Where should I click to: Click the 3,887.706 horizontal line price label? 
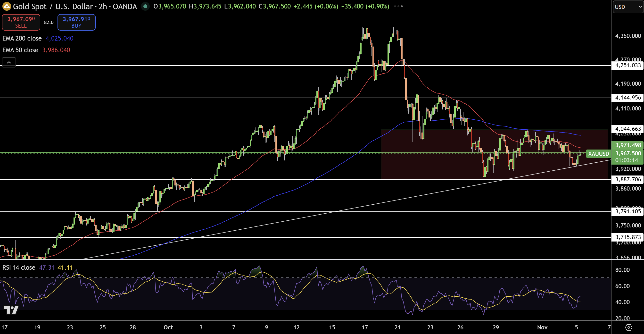pyautogui.click(x=627, y=179)
